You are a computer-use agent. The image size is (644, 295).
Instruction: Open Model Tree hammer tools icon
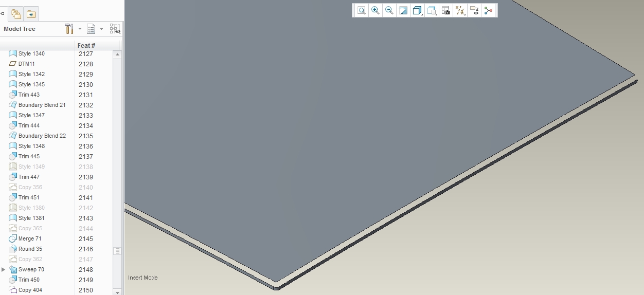69,29
